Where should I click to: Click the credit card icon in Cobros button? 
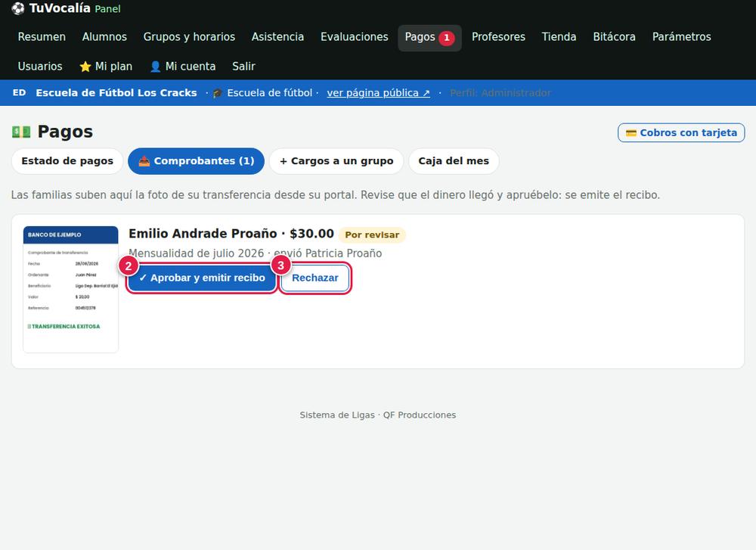(631, 132)
